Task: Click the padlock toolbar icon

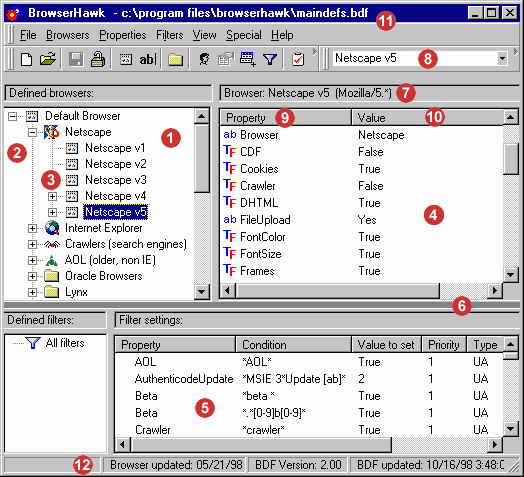Action: pyautogui.click(x=98, y=59)
